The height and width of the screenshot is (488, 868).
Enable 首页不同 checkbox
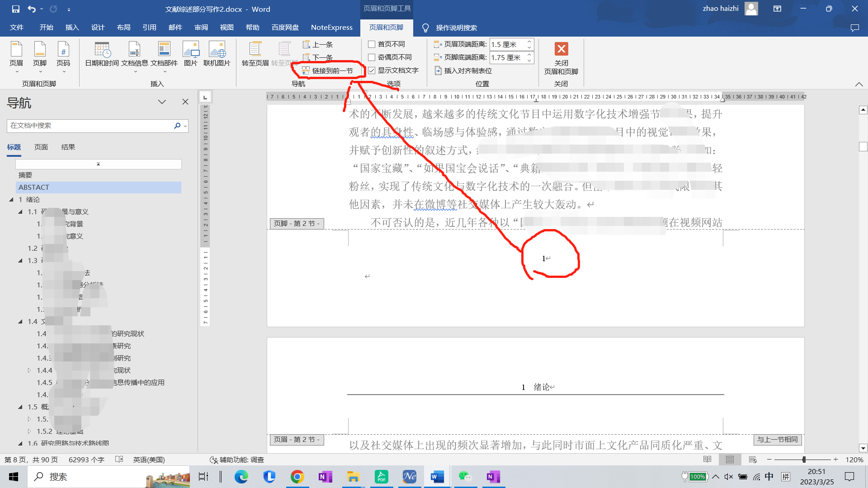[x=372, y=44]
